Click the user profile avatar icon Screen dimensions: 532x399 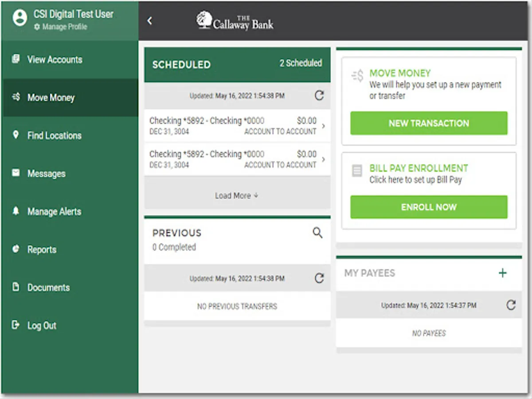[20, 19]
